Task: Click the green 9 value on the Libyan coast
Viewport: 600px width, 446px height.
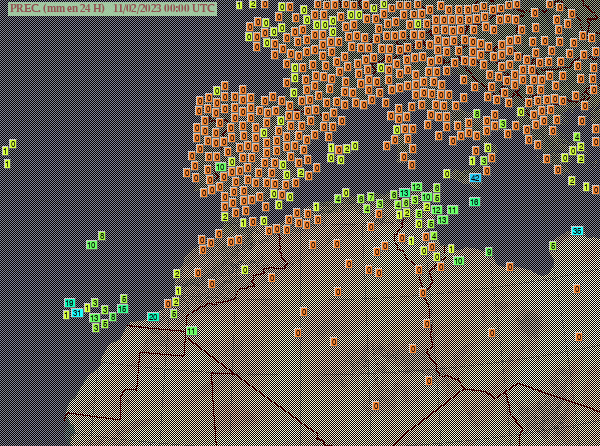Action: 489,252
